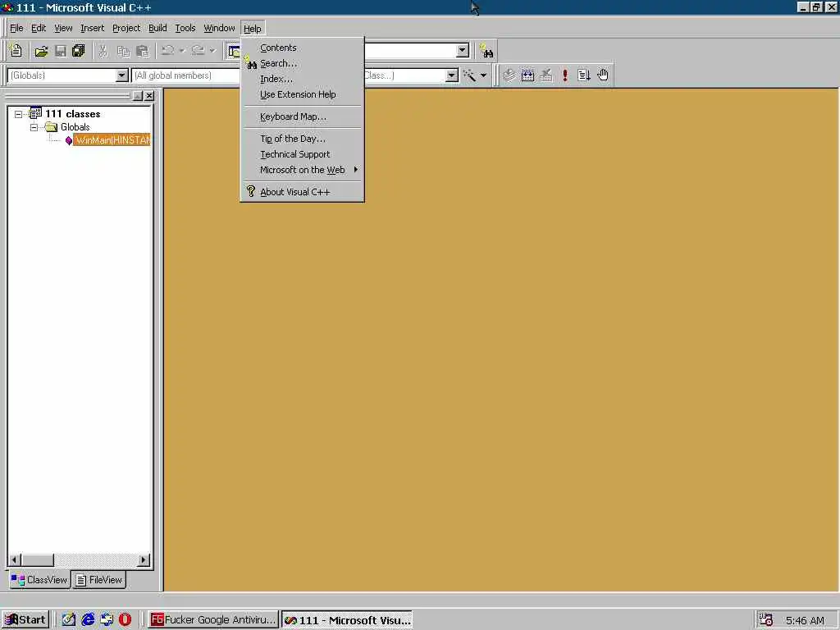This screenshot has height=630, width=840.
Task: Switch to the ClassView tab
Action: click(39, 580)
